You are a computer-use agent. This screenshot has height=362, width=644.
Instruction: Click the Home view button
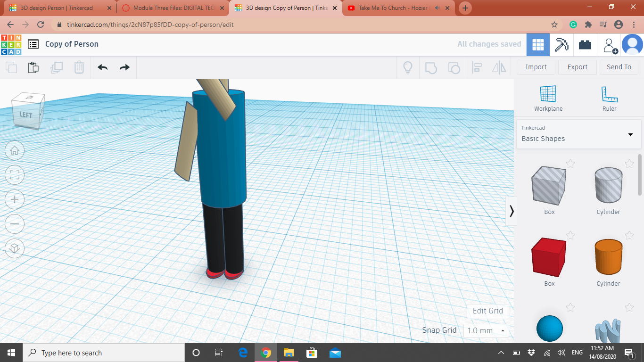click(x=15, y=150)
